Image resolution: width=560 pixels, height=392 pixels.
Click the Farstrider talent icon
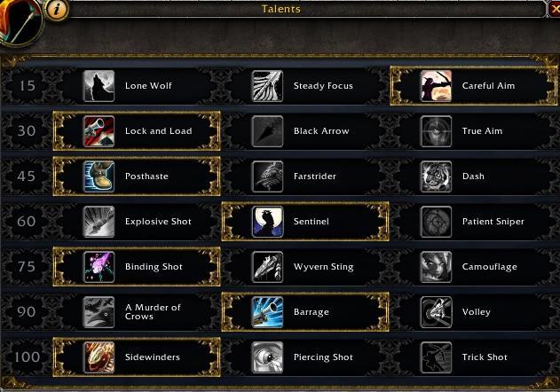(x=267, y=176)
